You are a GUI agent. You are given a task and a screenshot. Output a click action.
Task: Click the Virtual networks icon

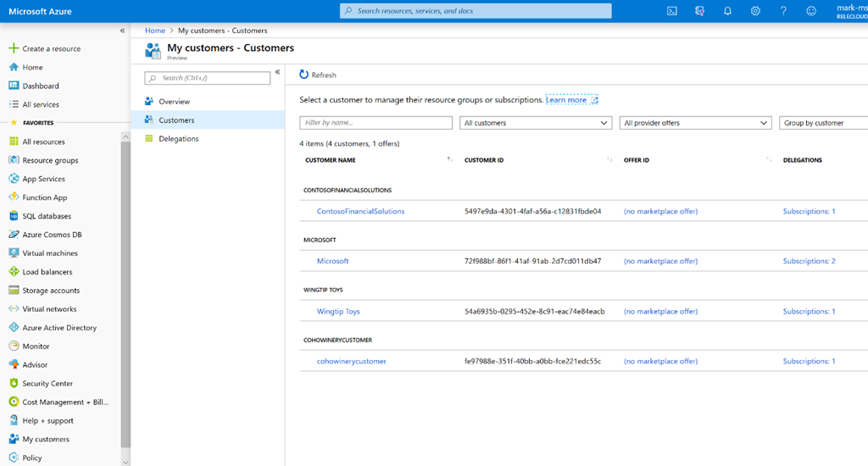tap(14, 308)
